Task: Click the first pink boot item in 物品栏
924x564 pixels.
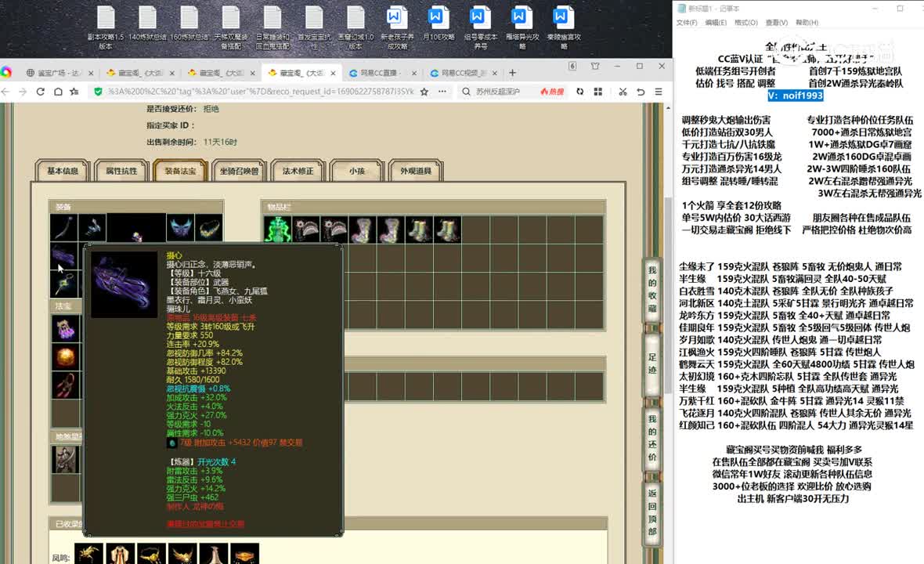Action: 363,230
